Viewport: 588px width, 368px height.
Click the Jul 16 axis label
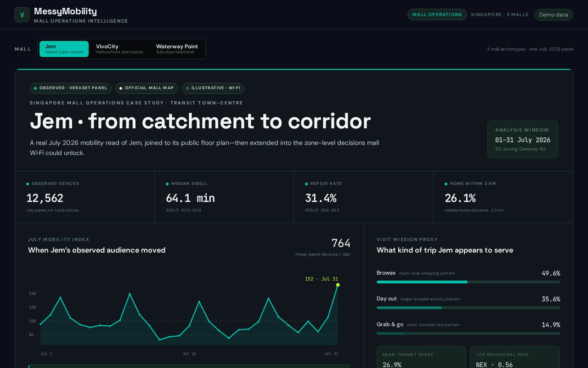(189, 354)
